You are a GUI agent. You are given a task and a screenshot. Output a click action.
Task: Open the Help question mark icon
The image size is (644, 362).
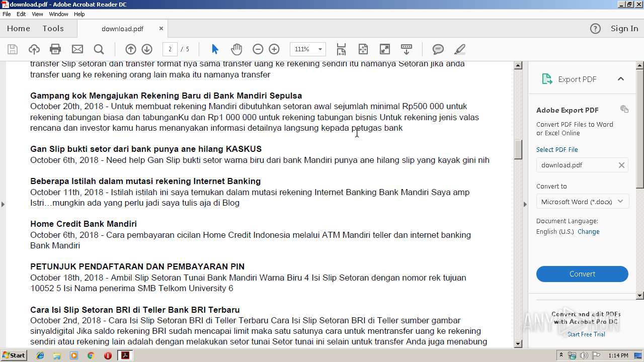pyautogui.click(x=595, y=29)
